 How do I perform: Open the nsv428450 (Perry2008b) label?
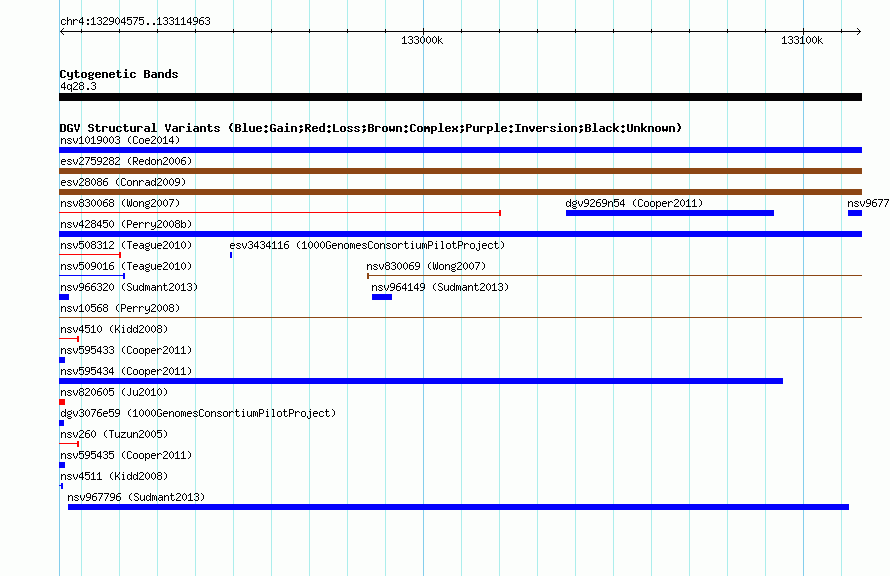pyautogui.click(x=126, y=224)
